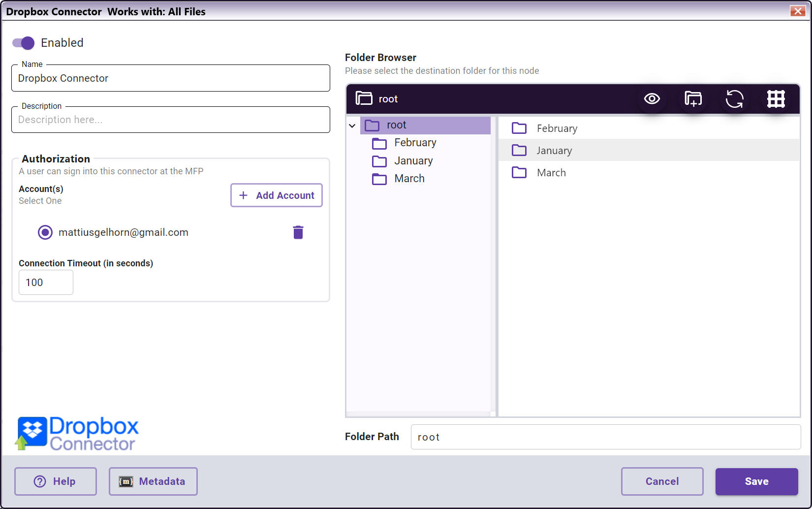Open March folder in the list pane
The image size is (812, 509).
pos(649,172)
